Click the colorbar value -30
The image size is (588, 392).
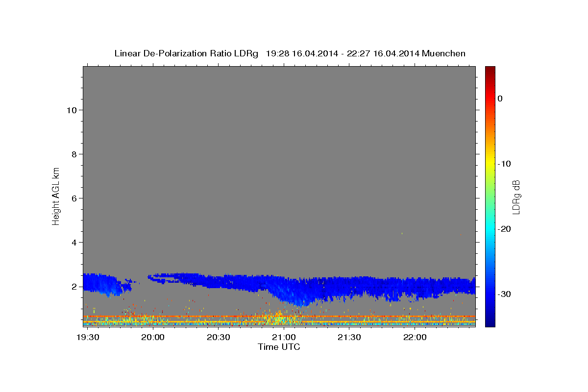point(504,294)
